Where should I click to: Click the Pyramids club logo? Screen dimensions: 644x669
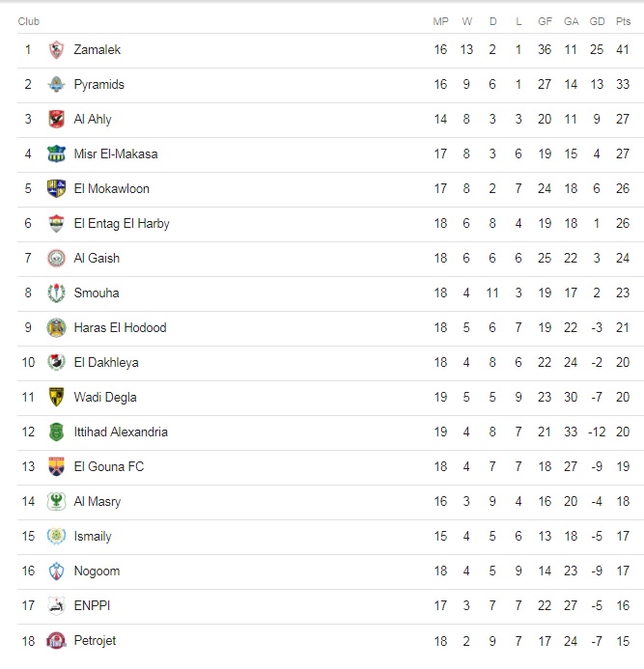click(56, 85)
